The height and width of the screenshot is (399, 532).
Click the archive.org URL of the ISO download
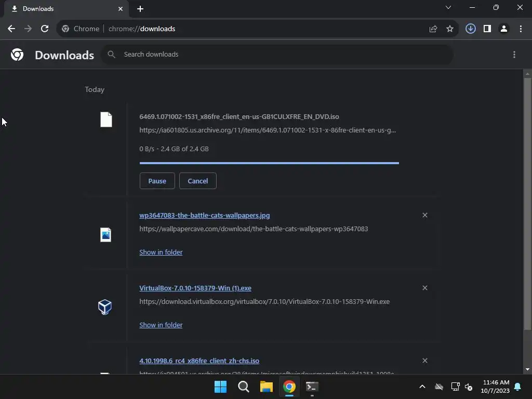pyautogui.click(x=268, y=130)
